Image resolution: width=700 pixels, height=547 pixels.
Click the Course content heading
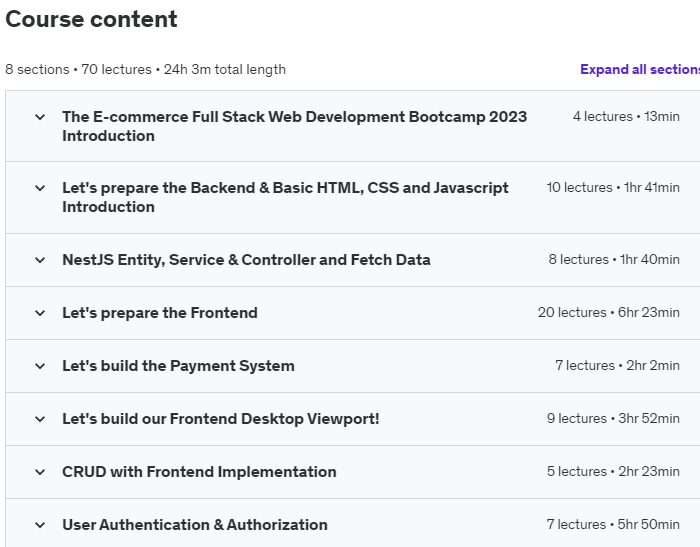pyautogui.click(x=91, y=19)
